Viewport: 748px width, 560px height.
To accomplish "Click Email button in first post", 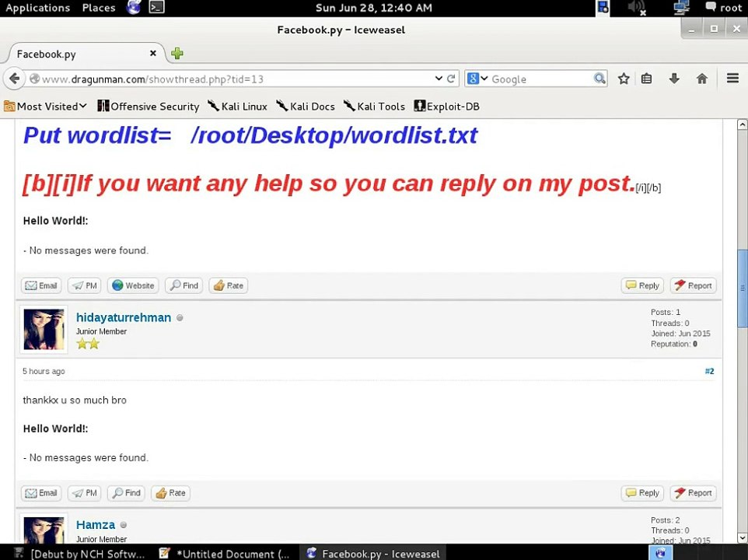I will click(41, 285).
